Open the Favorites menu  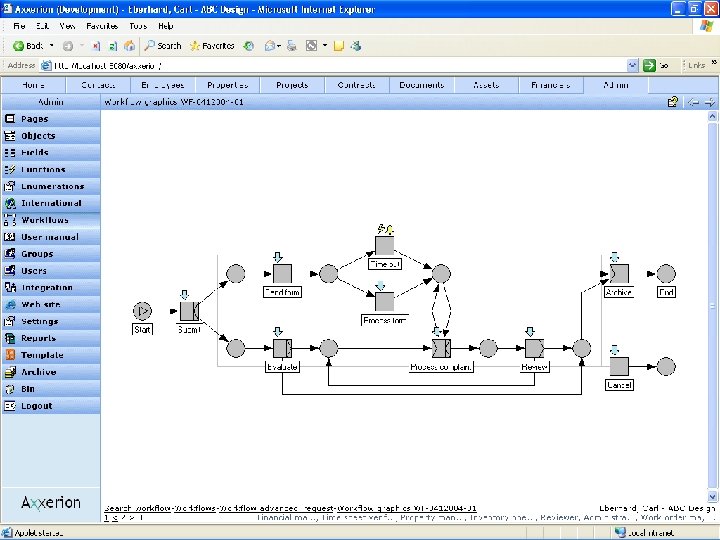[x=102, y=25]
